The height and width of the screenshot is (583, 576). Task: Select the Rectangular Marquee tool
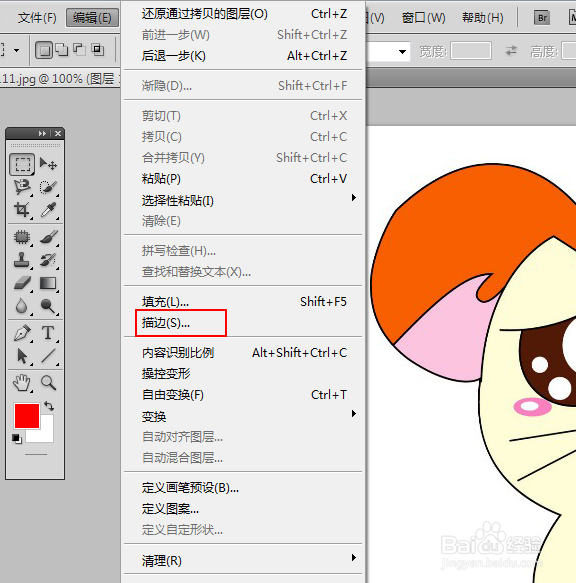point(22,164)
